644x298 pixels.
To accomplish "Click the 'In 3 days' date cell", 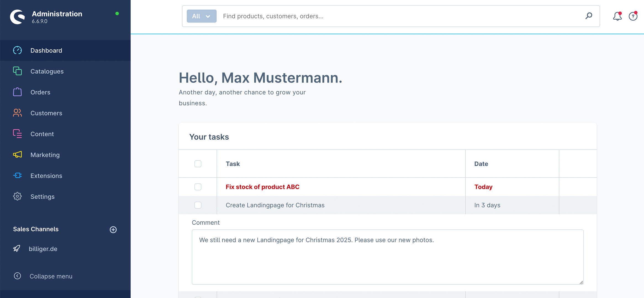I will pos(487,205).
